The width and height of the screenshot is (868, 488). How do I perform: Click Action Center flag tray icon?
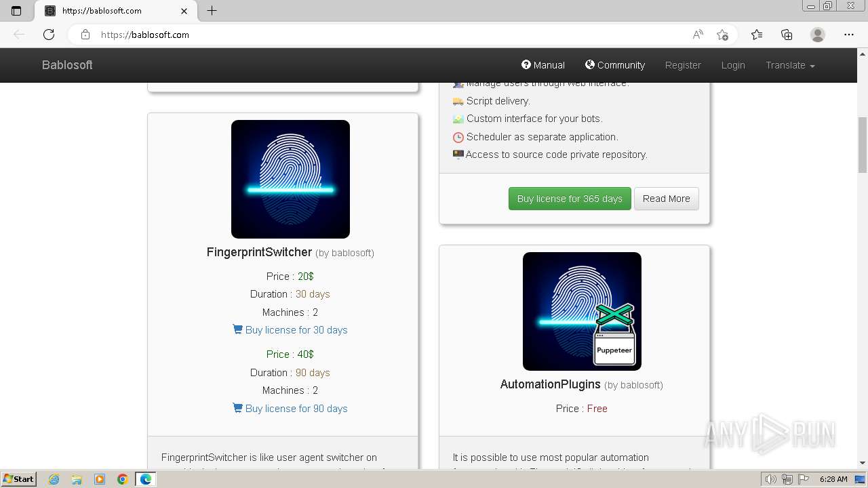point(803,479)
